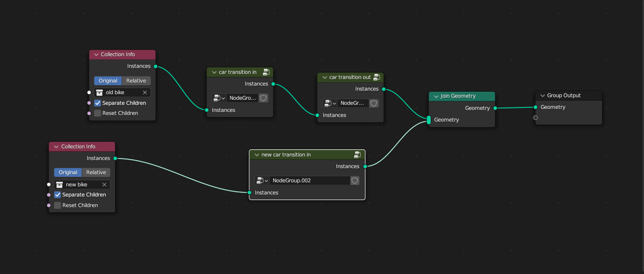Viewport: 644px width, 274px height.
Task: Collapse the new bike Collection Info node
Action: point(56,147)
